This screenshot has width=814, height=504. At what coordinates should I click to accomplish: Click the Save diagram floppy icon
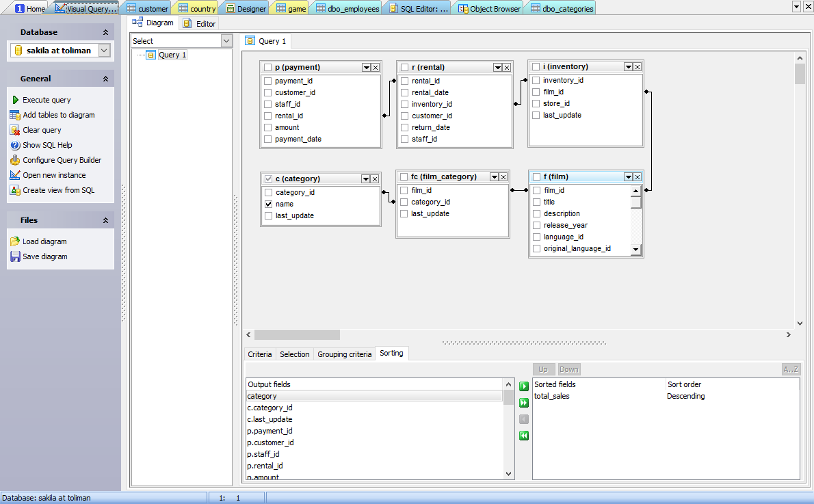point(15,256)
